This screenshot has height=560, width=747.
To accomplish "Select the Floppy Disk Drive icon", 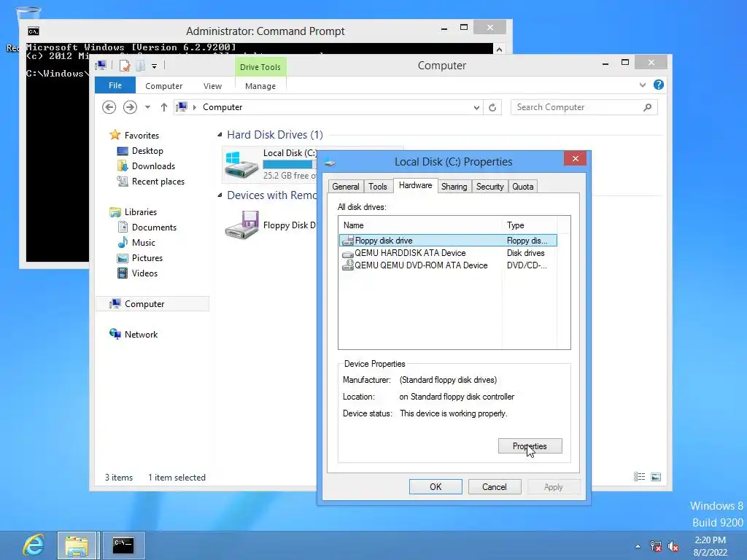I will 242,225.
